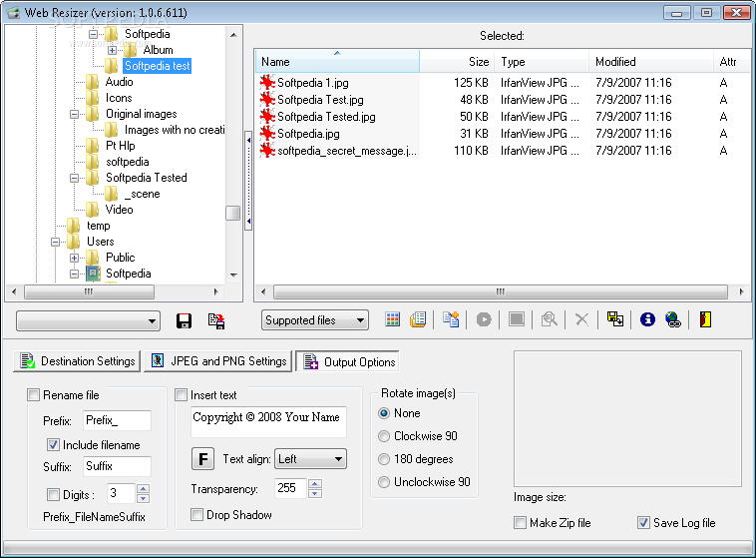Open the JPEG and PNG Settings tab
Image resolution: width=756 pixels, height=558 pixels.
218,361
